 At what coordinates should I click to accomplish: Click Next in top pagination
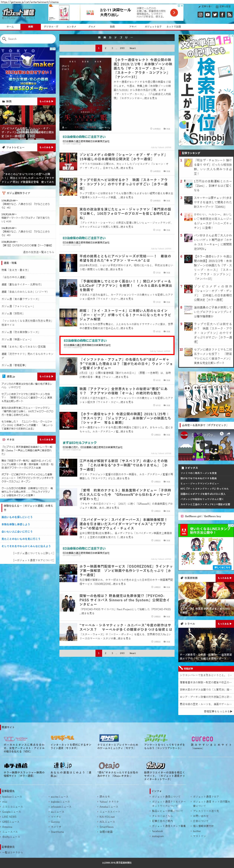(x=133, y=48)
